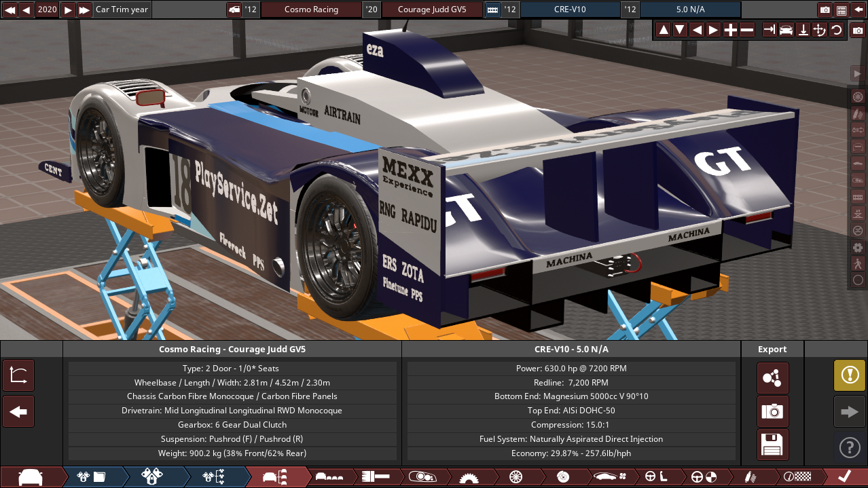Jump forward years with the double-right arrow
The height and width of the screenshot is (488, 868).
(x=84, y=10)
